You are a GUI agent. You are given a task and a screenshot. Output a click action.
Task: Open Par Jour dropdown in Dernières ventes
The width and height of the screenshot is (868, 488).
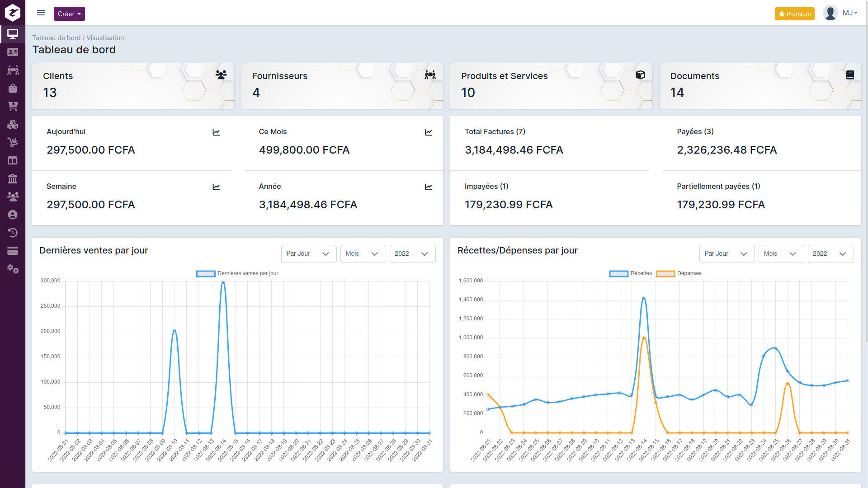(309, 254)
